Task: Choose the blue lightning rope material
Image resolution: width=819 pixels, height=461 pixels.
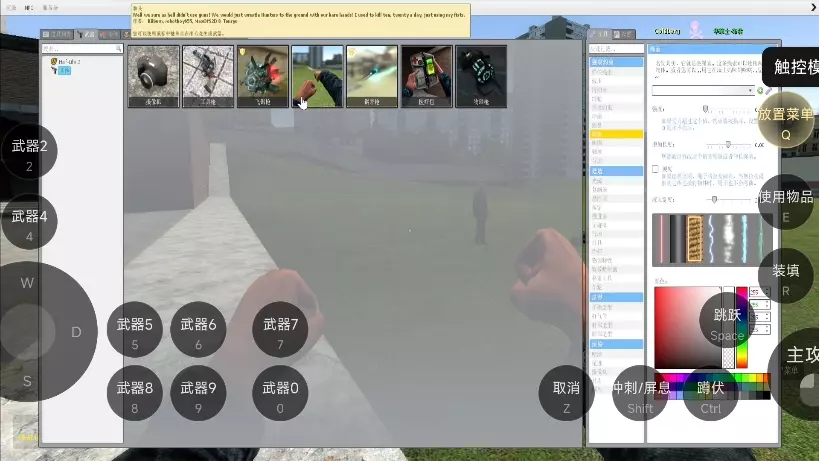Action: pyautogui.click(x=711, y=238)
